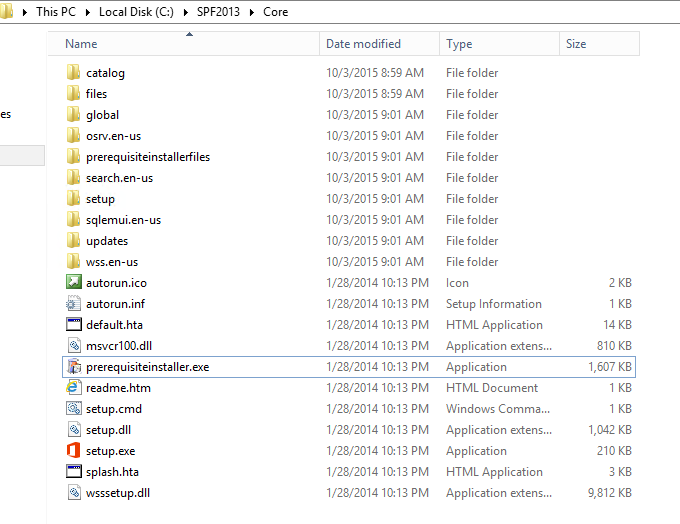
Task: Select the msvcr100.dll file name
Action: (119, 346)
